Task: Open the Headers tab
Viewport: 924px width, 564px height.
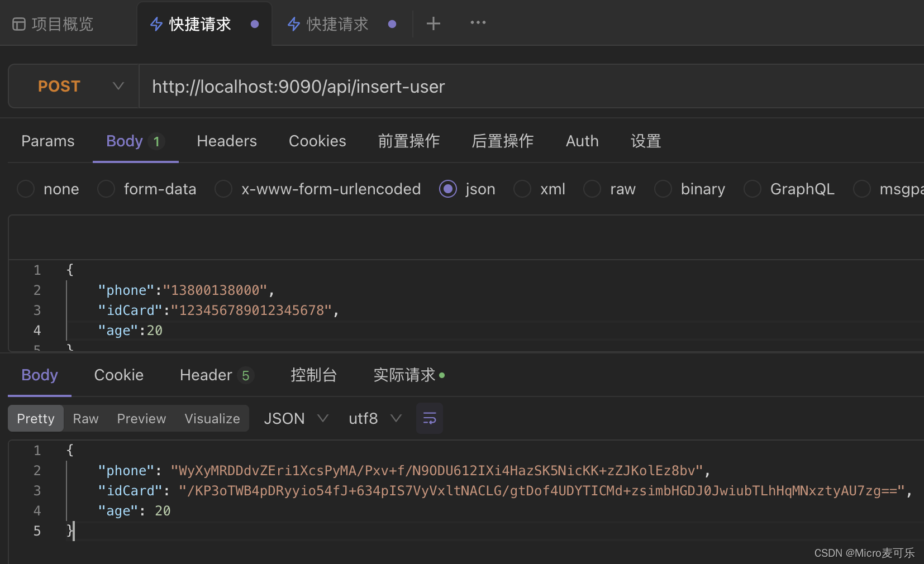Action: coord(227,141)
